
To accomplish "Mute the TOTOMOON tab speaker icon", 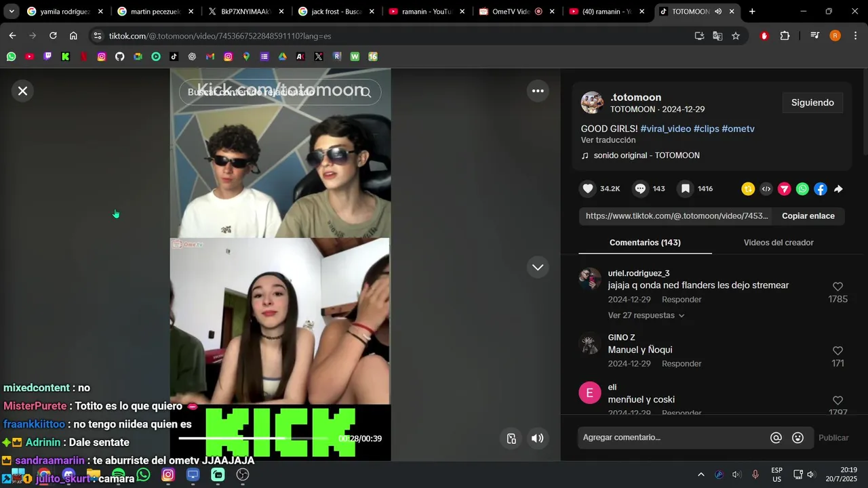I will 718,12.
